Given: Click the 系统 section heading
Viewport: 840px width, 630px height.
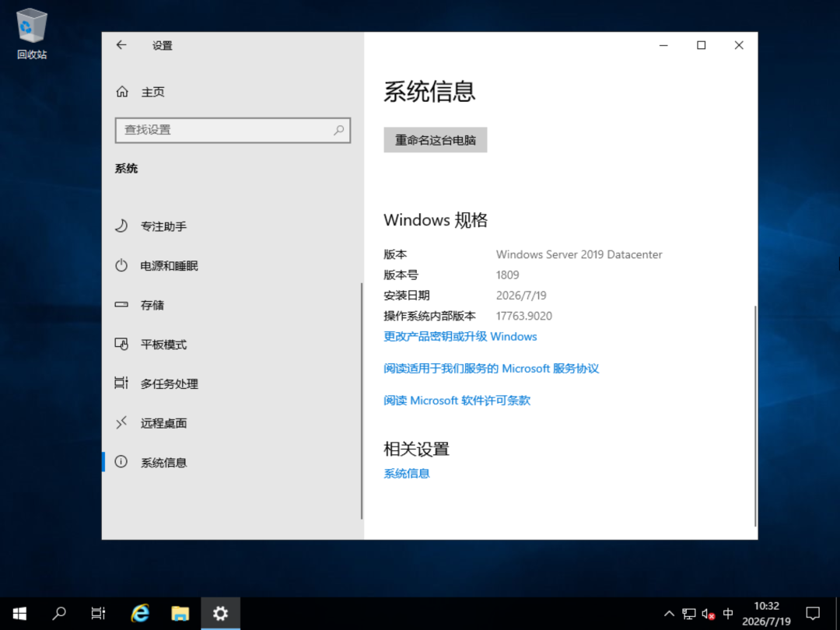Looking at the screenshot, I should (x=127, y=168).
